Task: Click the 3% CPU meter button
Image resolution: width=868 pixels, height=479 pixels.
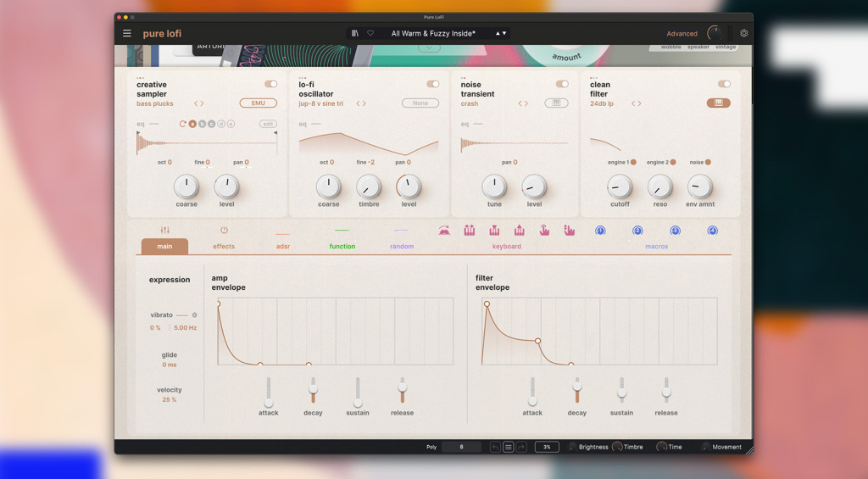Action: [x=547, y=447]
